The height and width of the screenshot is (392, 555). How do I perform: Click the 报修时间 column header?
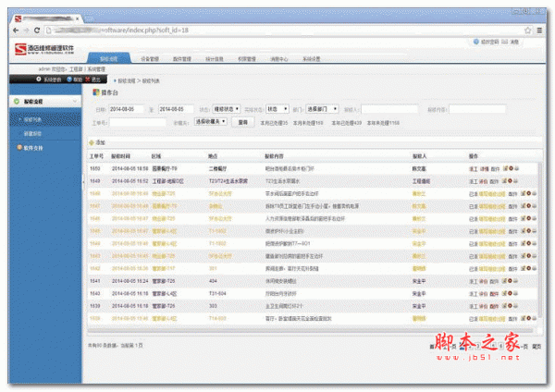pyautogui.click(x=120, y=156)
